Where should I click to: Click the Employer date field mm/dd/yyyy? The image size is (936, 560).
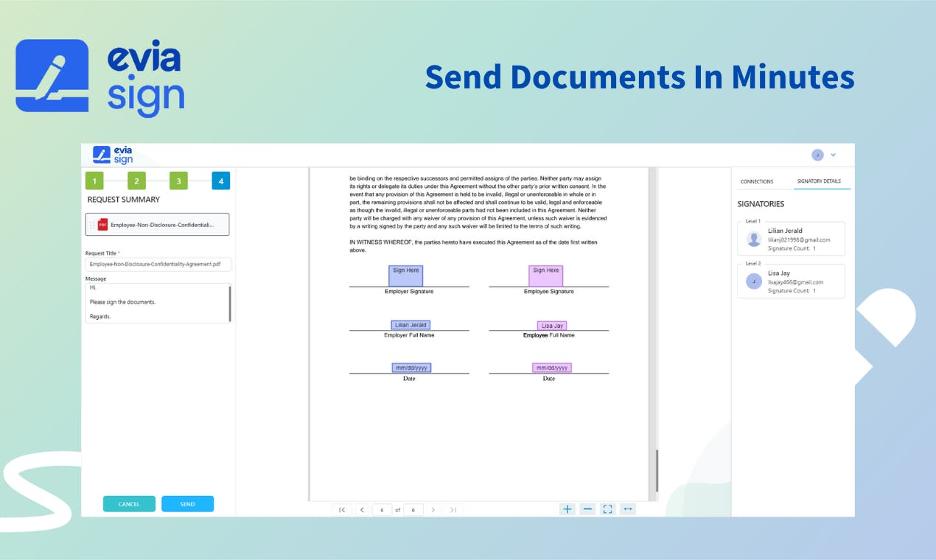point(411,368)
